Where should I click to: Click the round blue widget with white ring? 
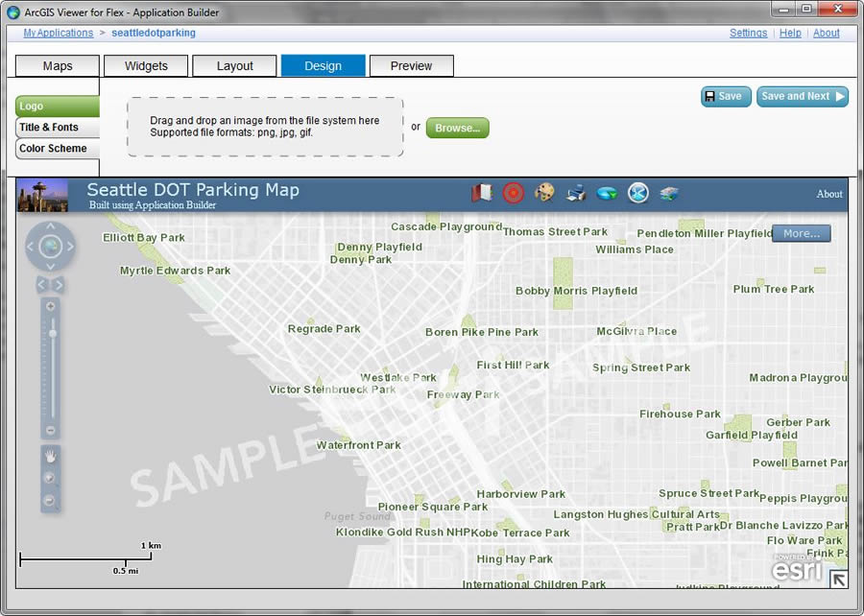[638, 193]
